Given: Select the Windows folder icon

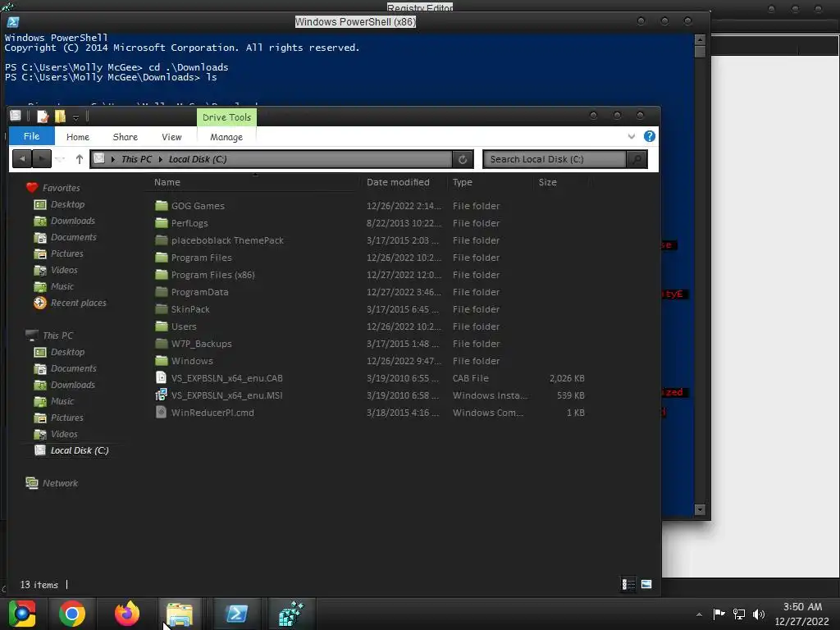Looking at the screenshot, I should click(x=162, y=361).
